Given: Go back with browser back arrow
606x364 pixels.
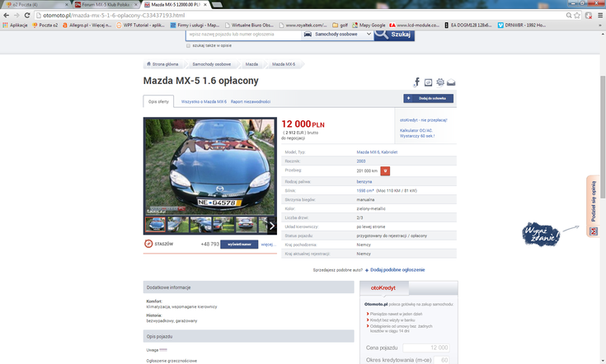Looking at the screenshot, I should (x=7, y=16).
